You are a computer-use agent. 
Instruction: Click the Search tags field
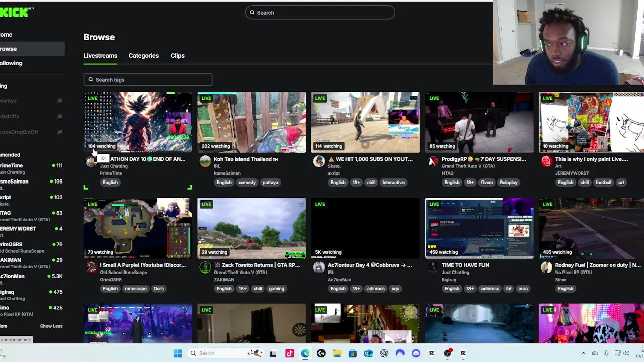click(148, 80)
